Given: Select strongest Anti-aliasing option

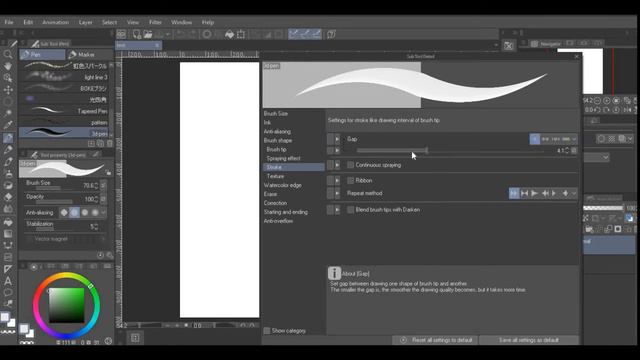Looking at the screenshot, I should (95, 213).
